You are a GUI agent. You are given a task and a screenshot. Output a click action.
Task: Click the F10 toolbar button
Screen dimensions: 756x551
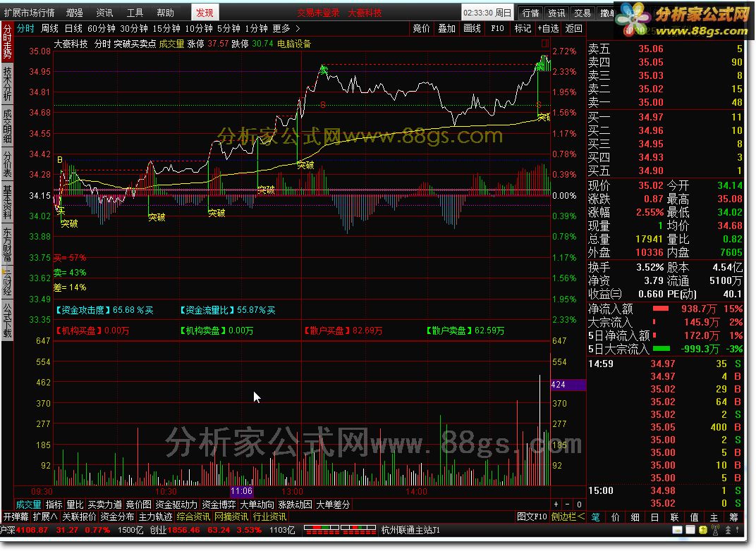click(497, 28)
